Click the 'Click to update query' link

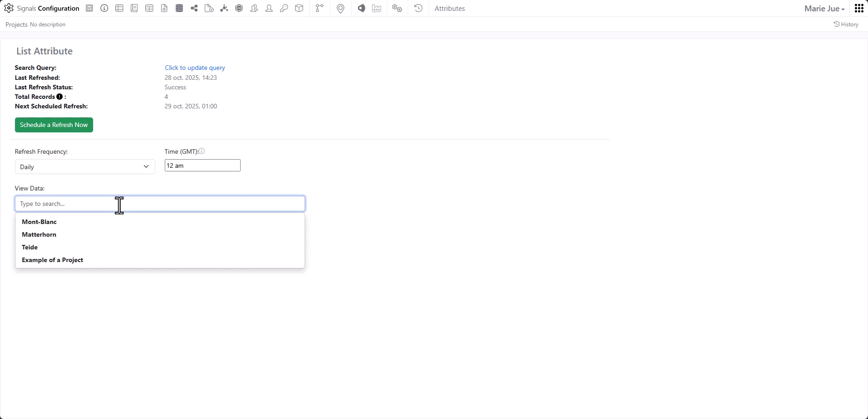(195, 67)
